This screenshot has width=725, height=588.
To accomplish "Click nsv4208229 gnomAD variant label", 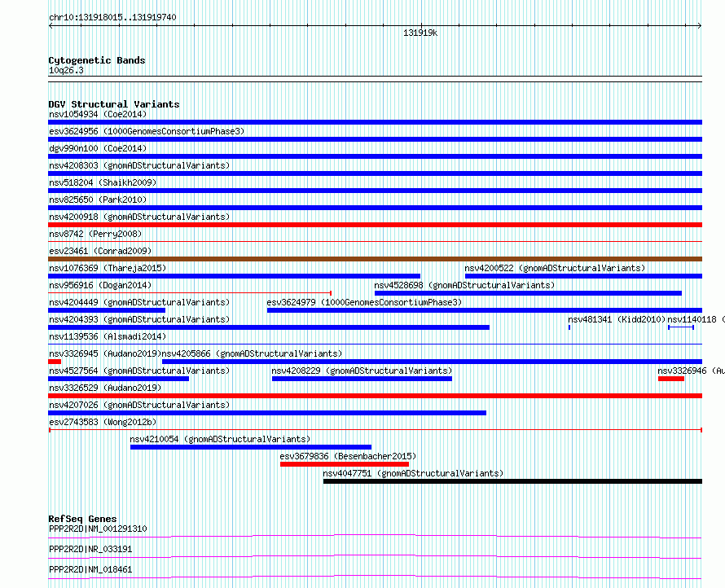I will [x=362, y=371].
